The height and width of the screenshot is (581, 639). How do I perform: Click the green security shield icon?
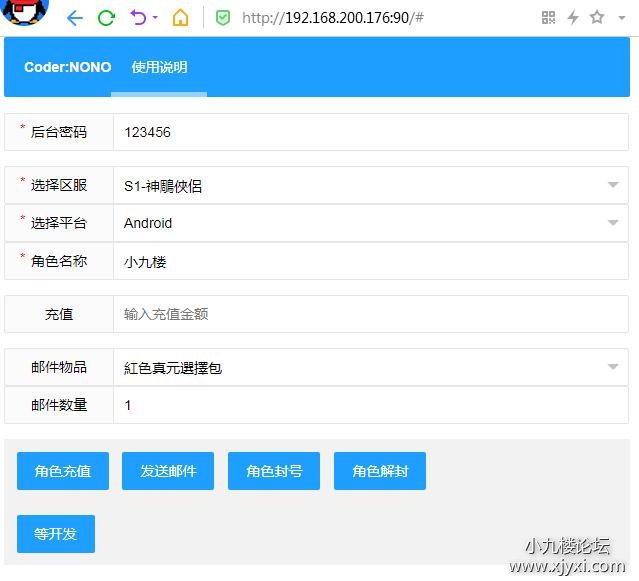pyautogui.click(x=223, y=18)
